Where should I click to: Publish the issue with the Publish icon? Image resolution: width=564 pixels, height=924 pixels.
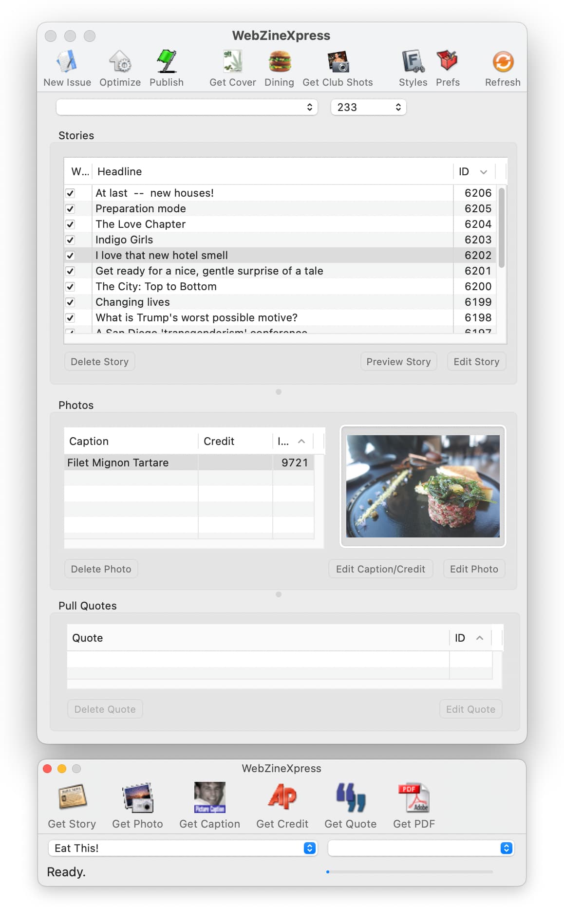167,62
